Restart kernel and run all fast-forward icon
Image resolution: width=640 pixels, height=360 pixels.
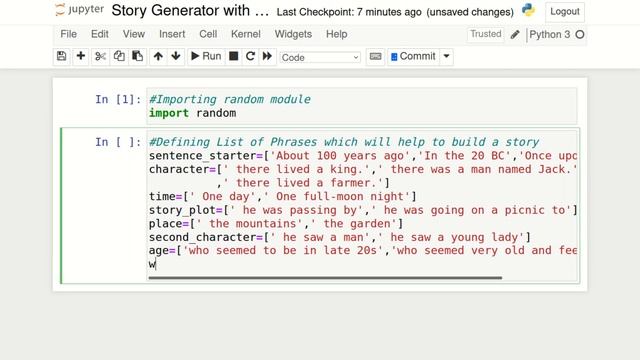tap(267, 56)
